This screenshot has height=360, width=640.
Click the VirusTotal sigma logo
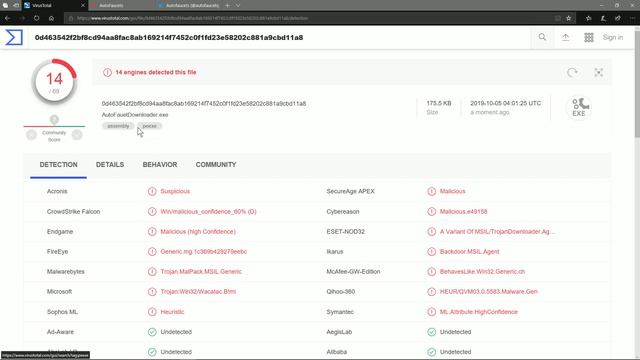(14, 38)
